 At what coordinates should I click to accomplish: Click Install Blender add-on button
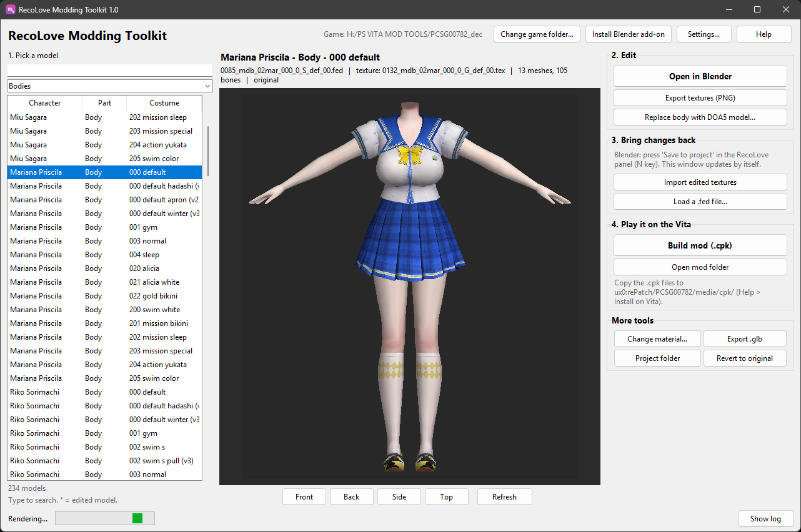629,34
